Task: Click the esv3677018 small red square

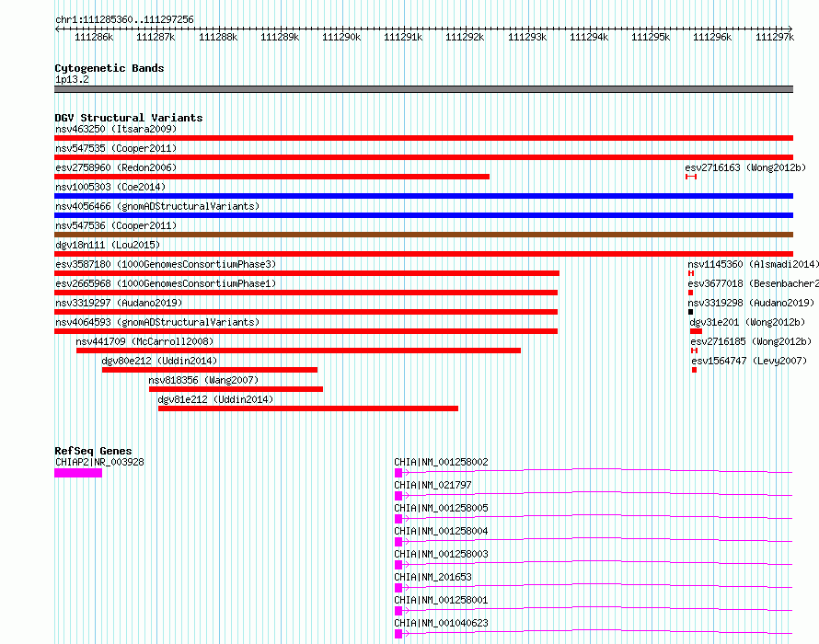Action: (x=690, y=293)
